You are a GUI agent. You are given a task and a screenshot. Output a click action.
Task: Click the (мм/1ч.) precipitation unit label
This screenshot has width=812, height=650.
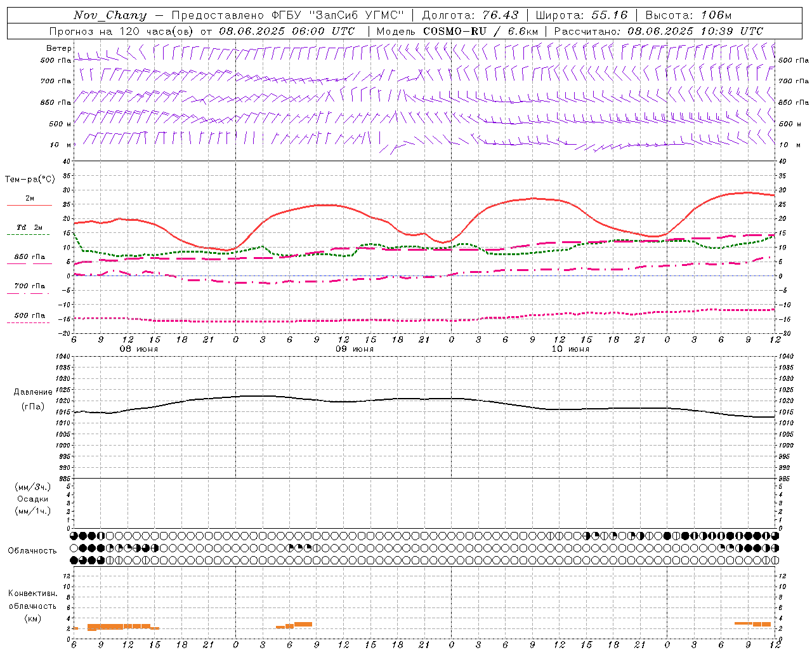tap(33, 511)
